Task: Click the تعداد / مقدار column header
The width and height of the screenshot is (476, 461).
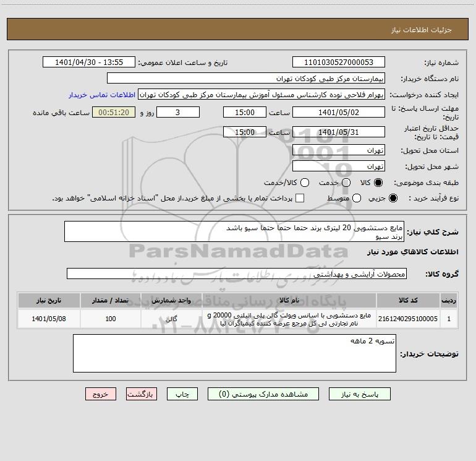Action: (111, 301)
